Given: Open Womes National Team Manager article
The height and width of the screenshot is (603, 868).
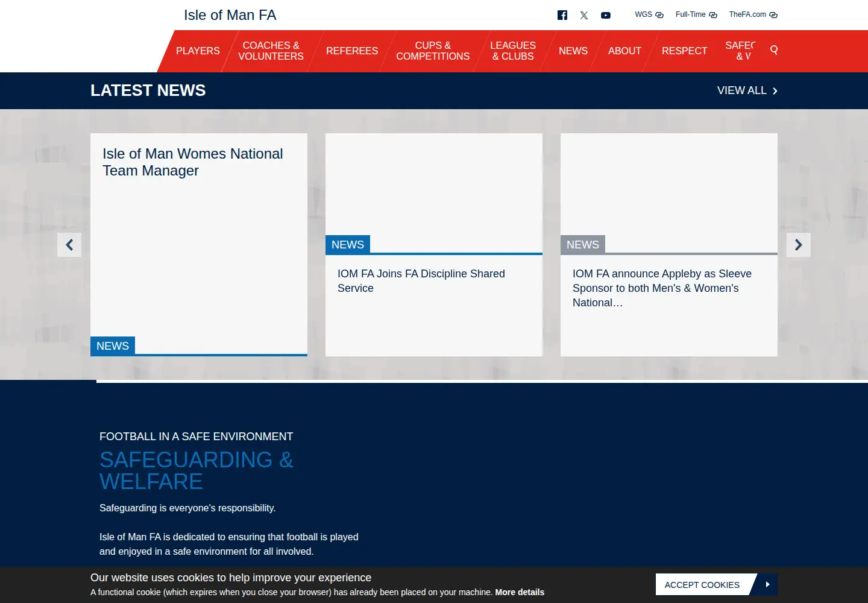Looking at the screenshot, I should tap(193, 162).
